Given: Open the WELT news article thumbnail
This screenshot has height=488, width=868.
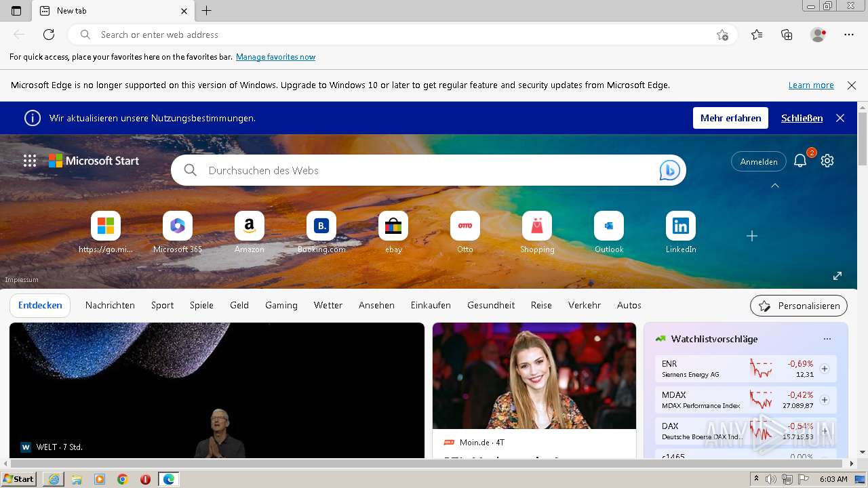Looking at the screenshot, I should 217,390.
